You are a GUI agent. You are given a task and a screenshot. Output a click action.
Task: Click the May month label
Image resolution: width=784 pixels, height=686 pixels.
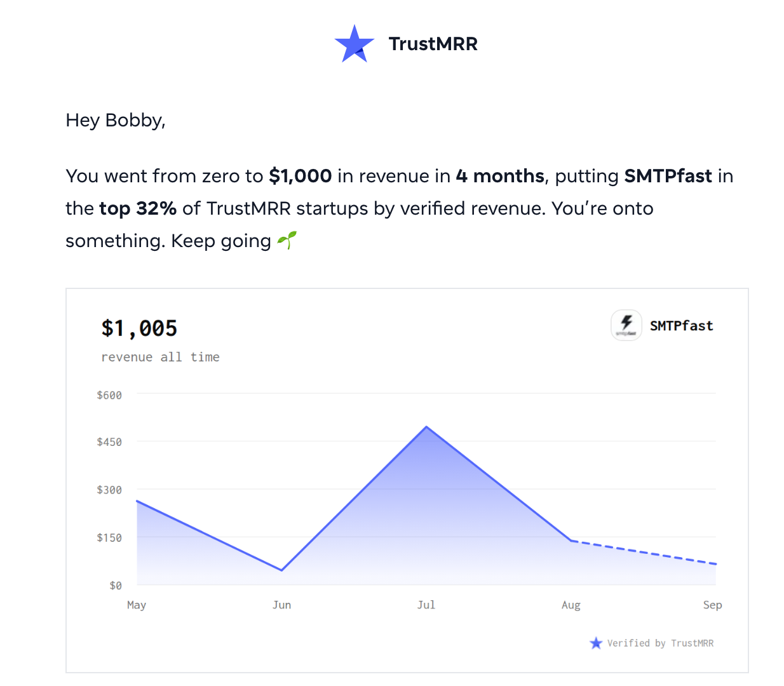(137, 605)
